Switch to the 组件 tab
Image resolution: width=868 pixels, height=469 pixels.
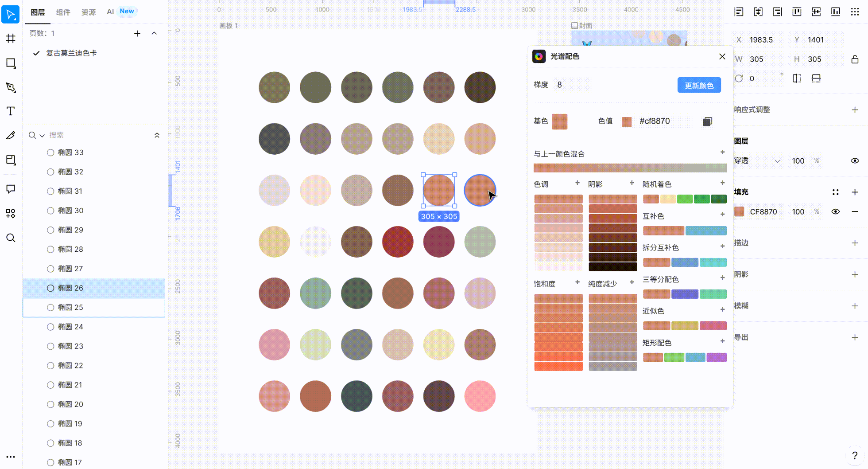pos(63,12)
